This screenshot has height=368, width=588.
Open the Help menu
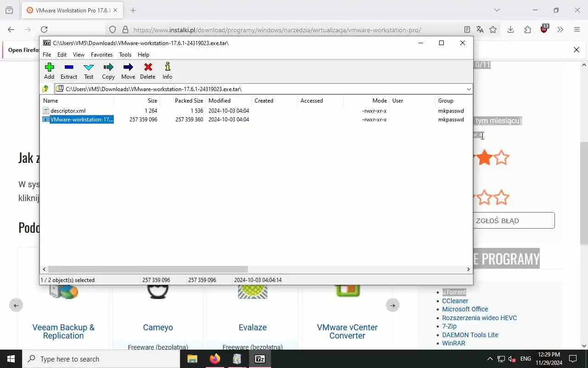[x=143, y=54]
